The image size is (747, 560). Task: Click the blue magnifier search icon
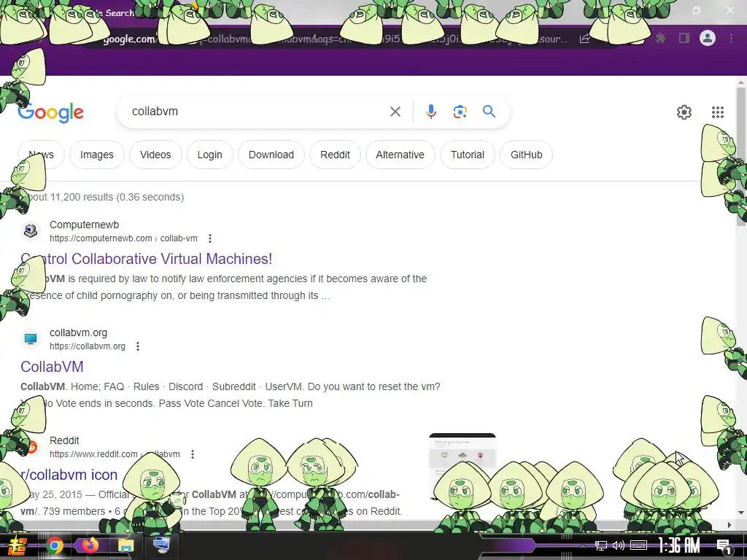[x=489, y=112]
